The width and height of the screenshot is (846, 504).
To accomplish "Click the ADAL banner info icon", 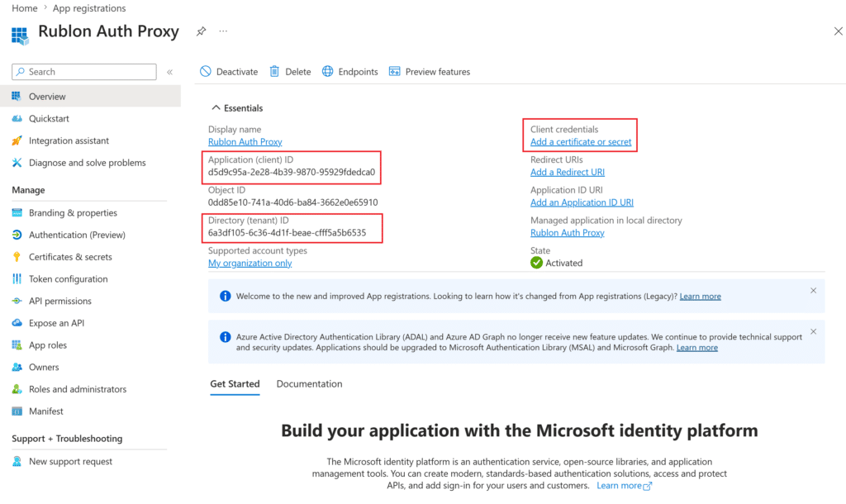I will tap(225, 337).
